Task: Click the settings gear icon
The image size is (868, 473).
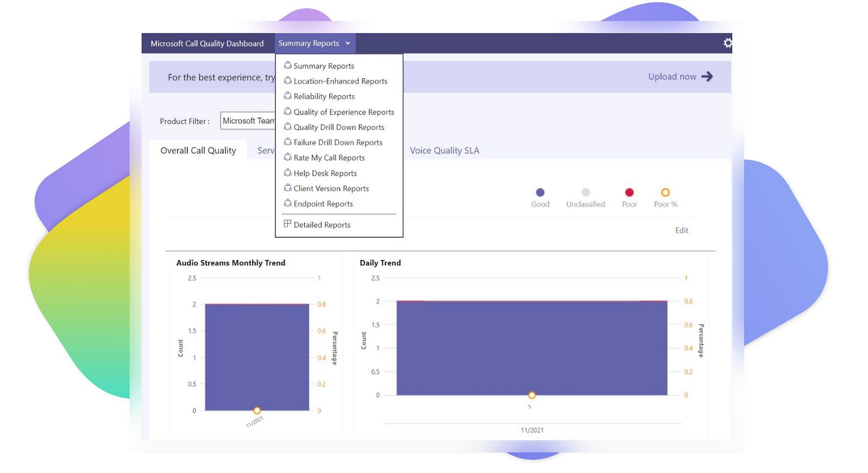Action: tap(727, 43)
